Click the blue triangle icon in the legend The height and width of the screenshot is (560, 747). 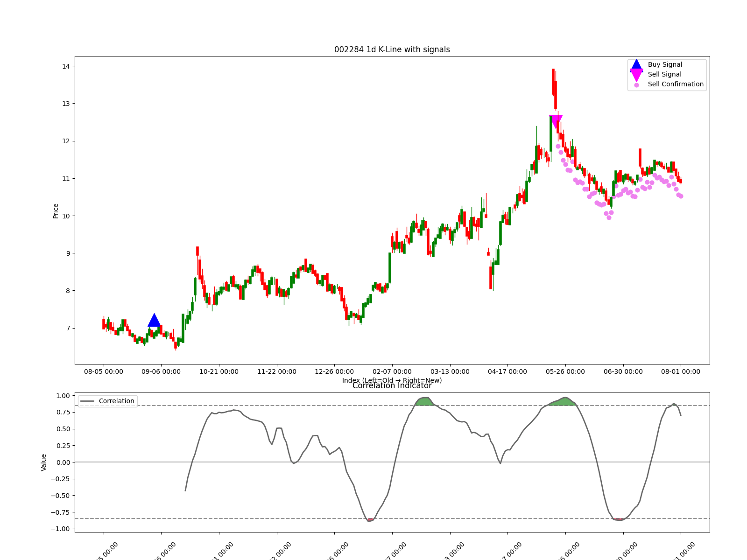coord(636,65)
